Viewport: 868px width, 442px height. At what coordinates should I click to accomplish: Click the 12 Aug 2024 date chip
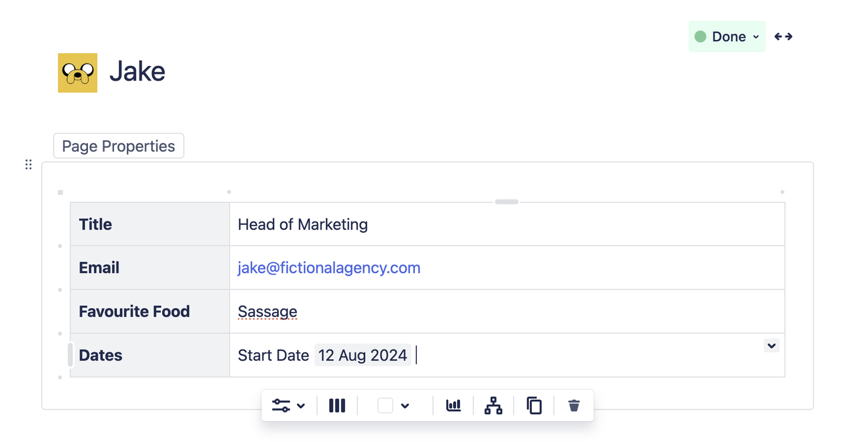pyautogui.click(x=363, y=355)
